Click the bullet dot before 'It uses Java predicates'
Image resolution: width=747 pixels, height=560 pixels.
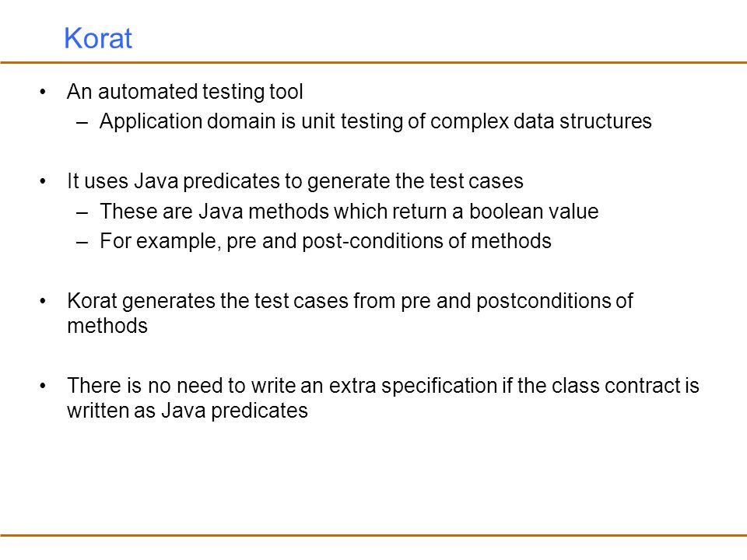tap(43, 181)
